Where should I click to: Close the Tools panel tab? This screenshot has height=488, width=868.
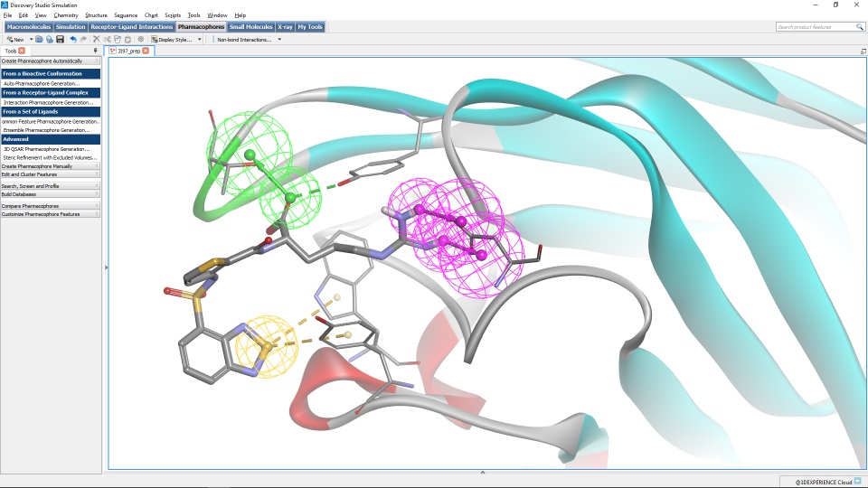22,51
